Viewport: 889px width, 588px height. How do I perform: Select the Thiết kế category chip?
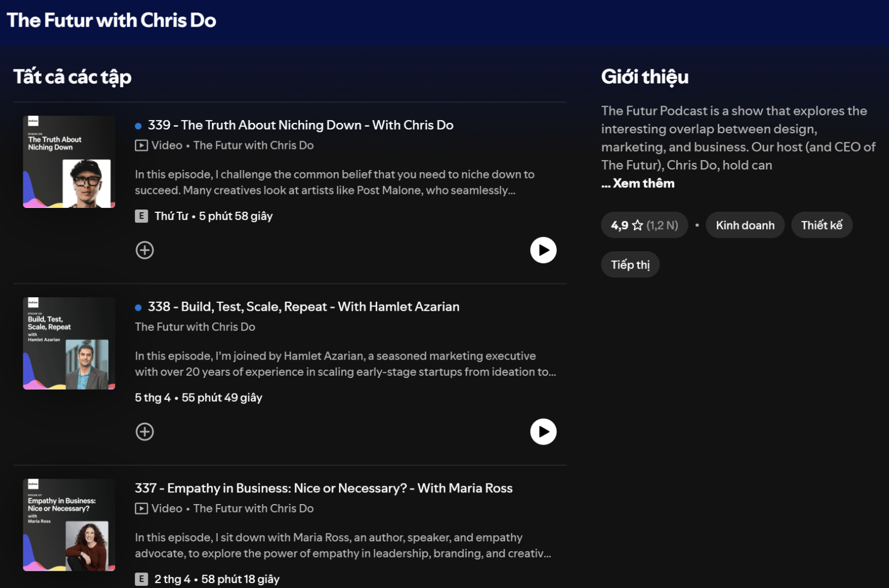(x=822, y=225)
